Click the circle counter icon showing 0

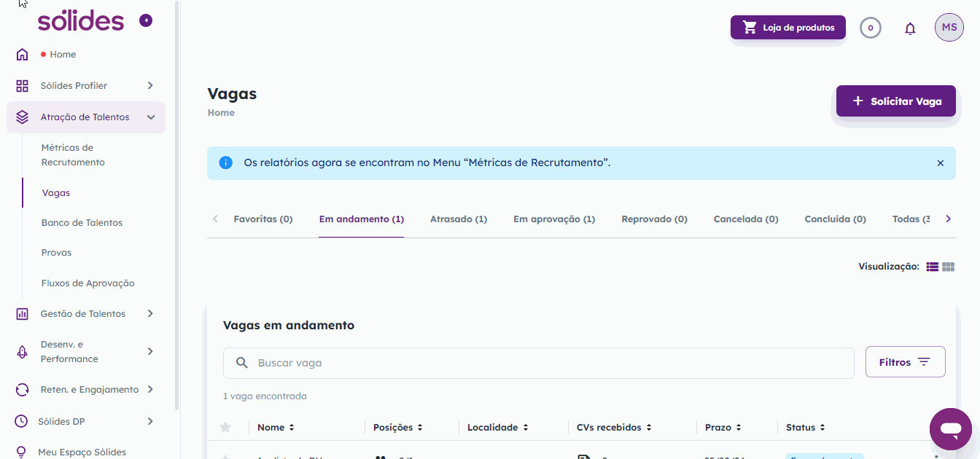(870, 28)
